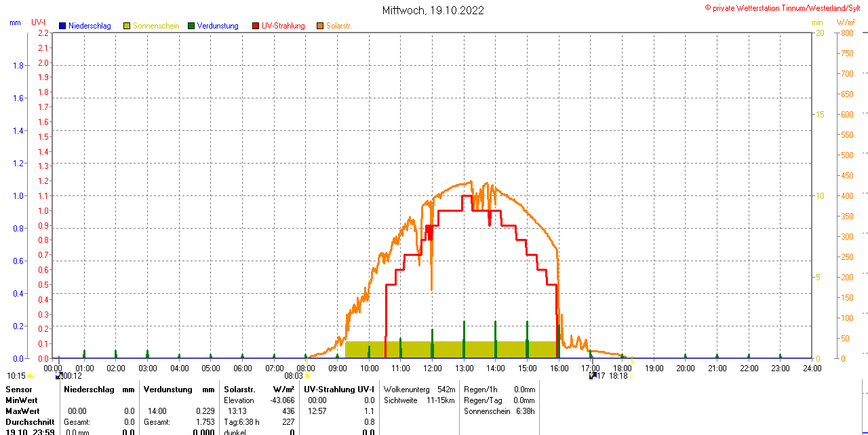
Task: Click the 16:00 time axis label
Action: (x=559, y=368)
